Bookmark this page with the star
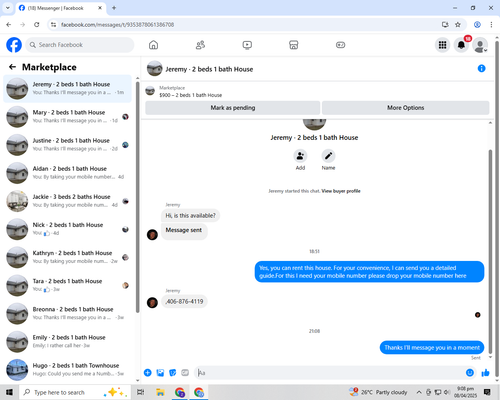Screen dimensions: 500x400 (x=458, y=24)
